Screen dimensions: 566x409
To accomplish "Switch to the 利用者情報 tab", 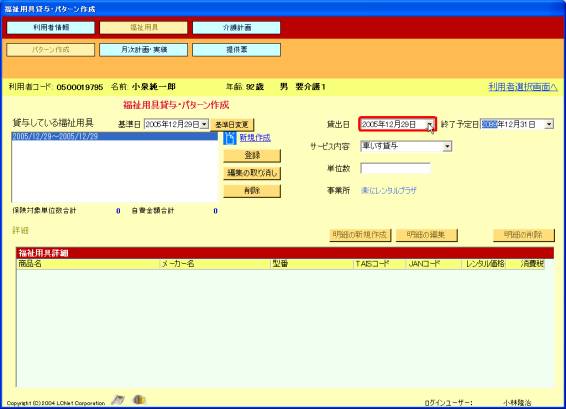I will pyautogui.click(x=51, y=28).
